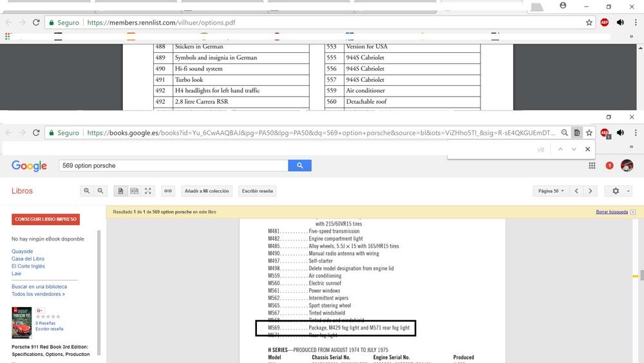This screenshot has width=644, height=363.
Task: Click Todos los vendedores link
Action: [38, 294]
